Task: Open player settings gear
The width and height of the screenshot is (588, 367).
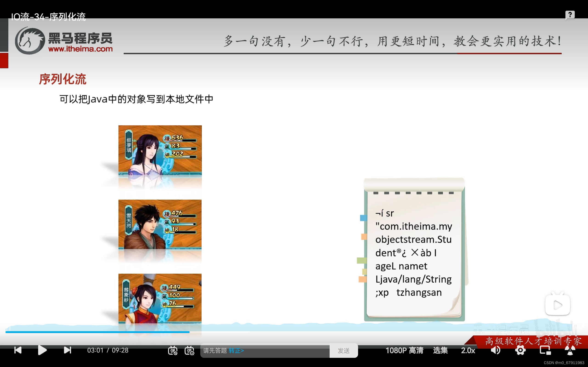Action: (520, 350)
